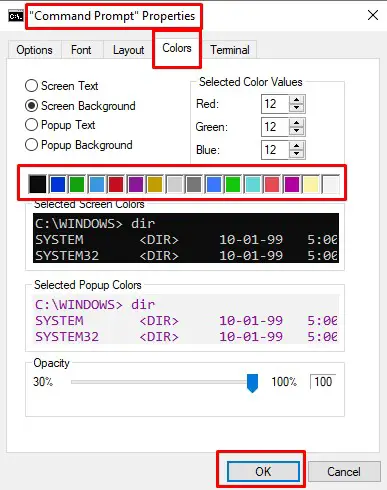Select the dark red color swatch
The image size is (387, 490).
(x=116, y=184)
